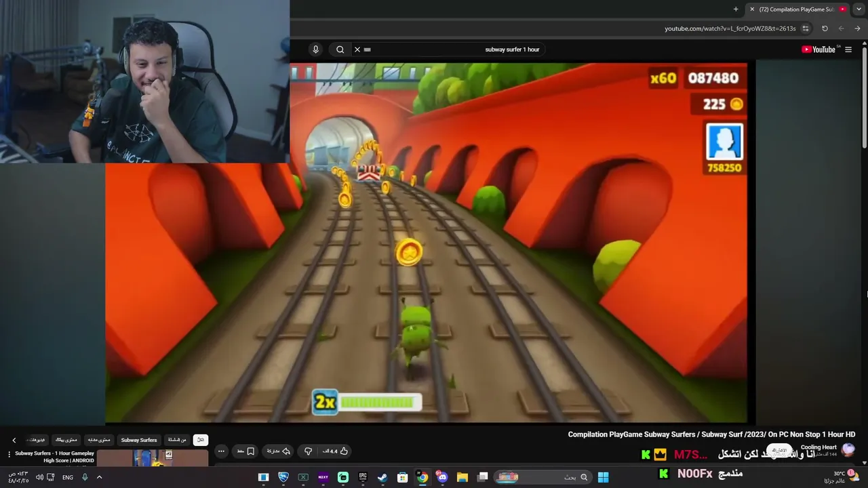The height and width of the screenshot is (488, 868).
Task: Click the Subway Surfers video player
Action: point(426,243)
